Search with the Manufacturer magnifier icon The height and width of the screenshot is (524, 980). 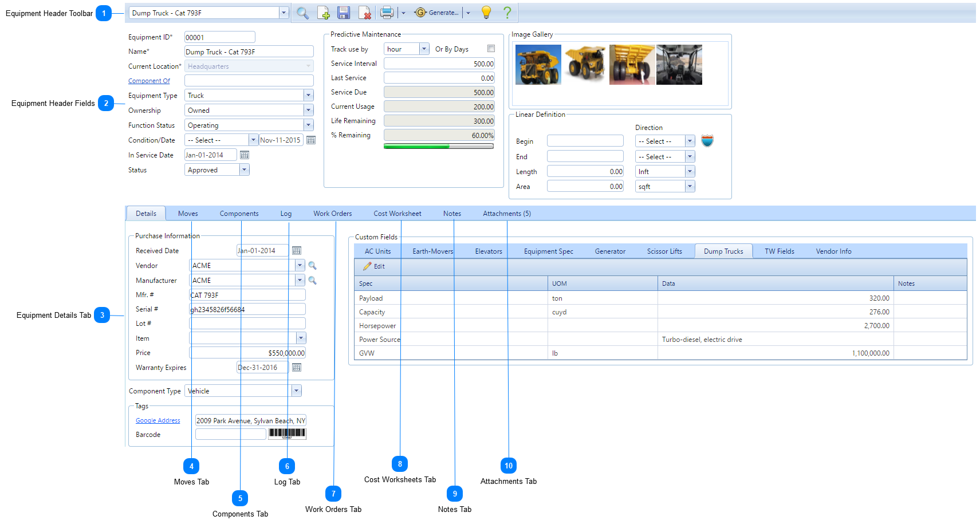312,281
